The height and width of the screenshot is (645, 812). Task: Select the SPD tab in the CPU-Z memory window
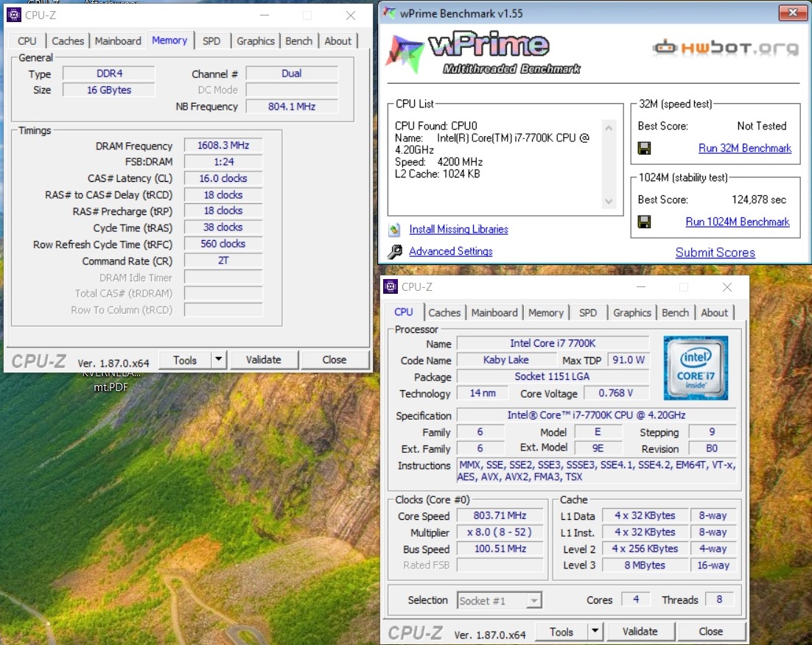pos(211,41)
